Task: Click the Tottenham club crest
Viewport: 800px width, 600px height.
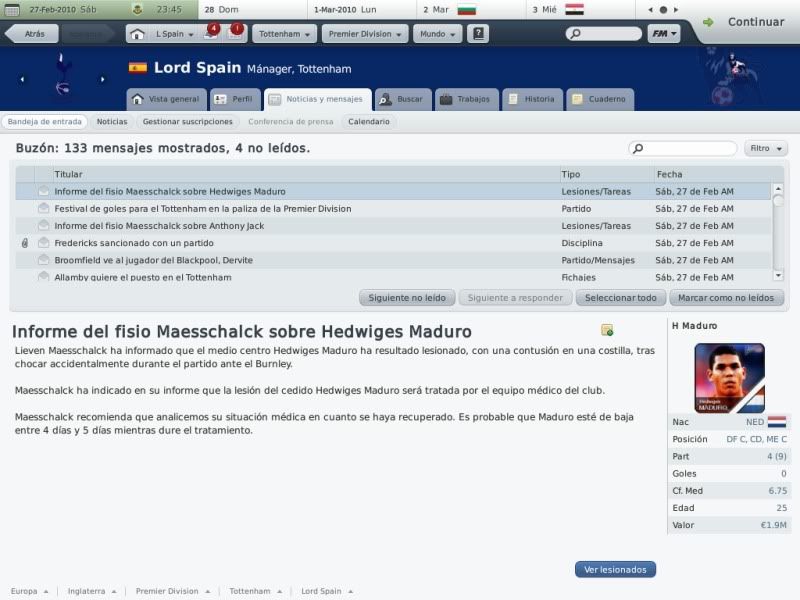Action: pyautogui.click(x=62, y=74)
